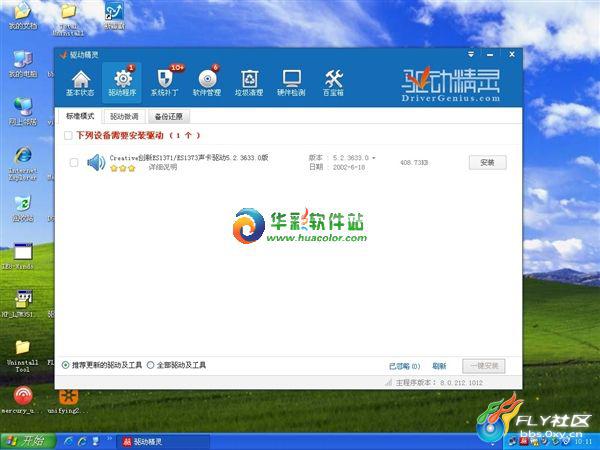
Task: Click the taskbar clock
Action: (x=583, y=442)
